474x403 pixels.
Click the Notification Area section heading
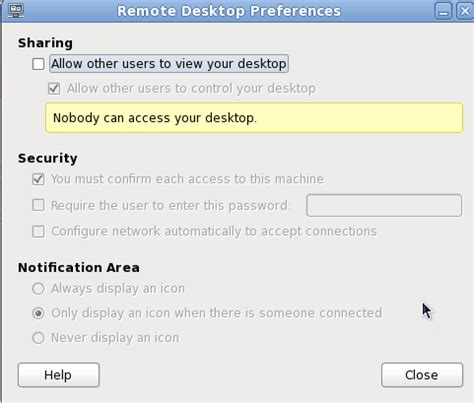pyautogui.click(x=79, y=267)
